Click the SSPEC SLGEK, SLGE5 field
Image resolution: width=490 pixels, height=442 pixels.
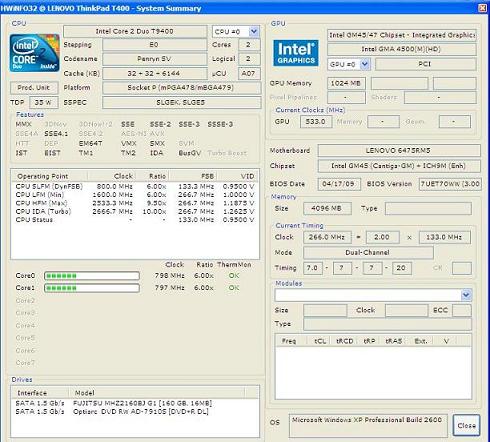pos(181,102)
